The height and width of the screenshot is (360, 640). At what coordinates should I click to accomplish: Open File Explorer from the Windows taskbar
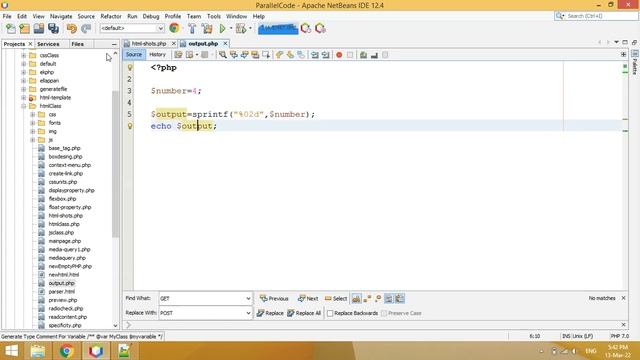pos(38,351)
